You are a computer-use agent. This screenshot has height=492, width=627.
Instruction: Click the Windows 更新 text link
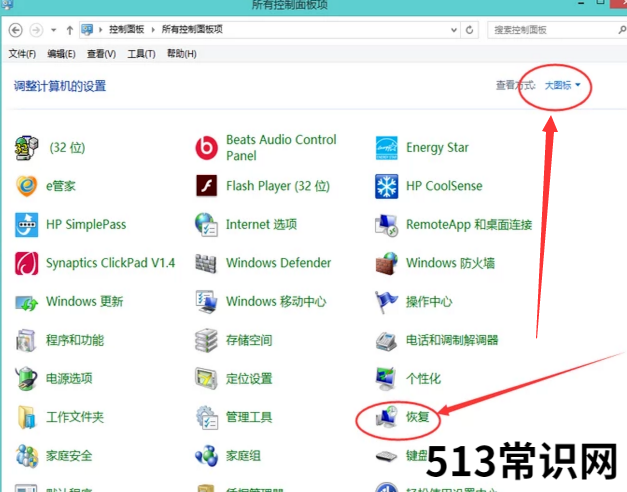(84, 301)
